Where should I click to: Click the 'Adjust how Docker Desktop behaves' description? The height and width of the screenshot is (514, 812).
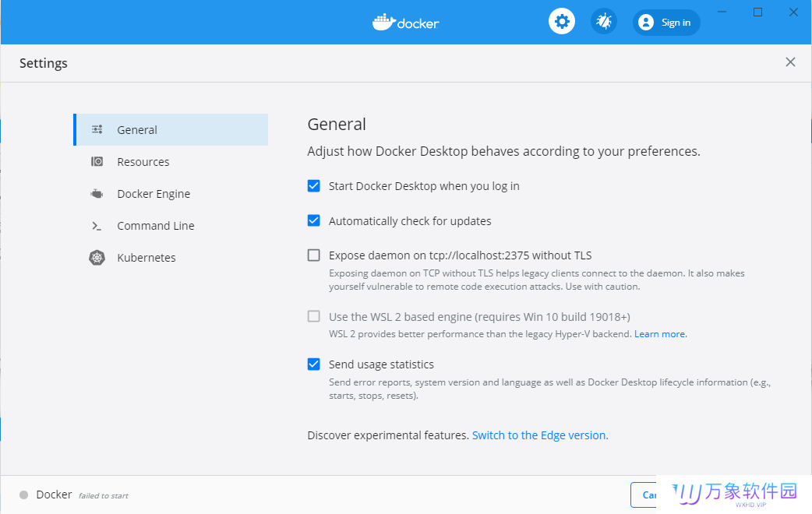tap(504, 151)
